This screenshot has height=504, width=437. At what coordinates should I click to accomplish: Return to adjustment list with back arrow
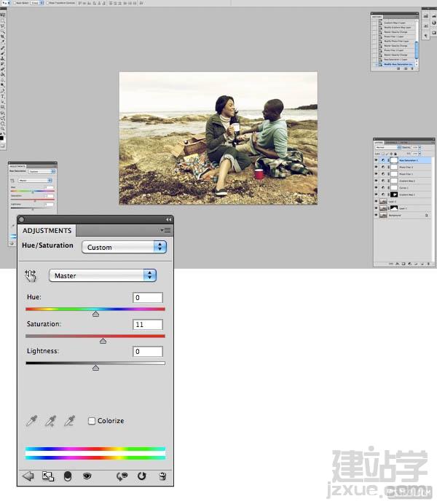point(28,476)
